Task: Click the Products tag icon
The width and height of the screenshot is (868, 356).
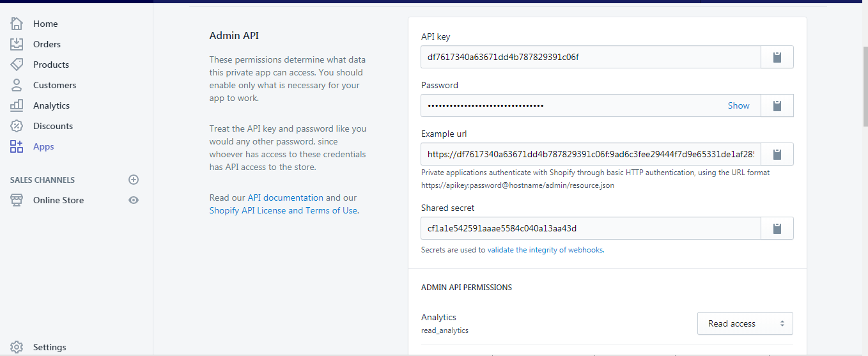Action: (17, 65)
